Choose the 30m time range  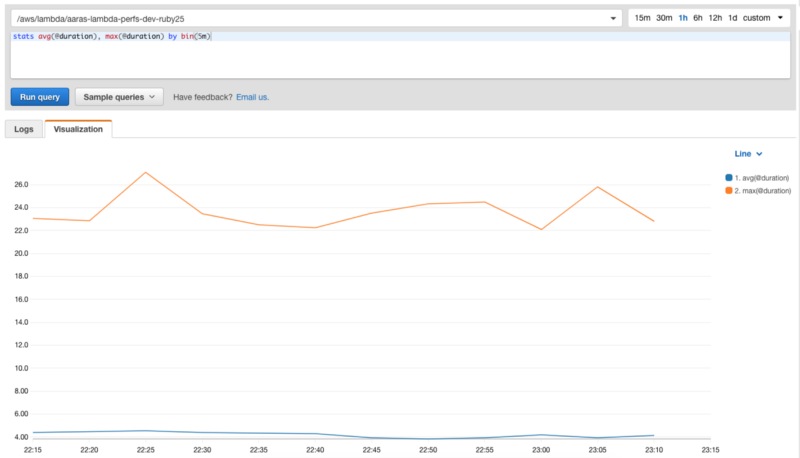coord(664,18)
